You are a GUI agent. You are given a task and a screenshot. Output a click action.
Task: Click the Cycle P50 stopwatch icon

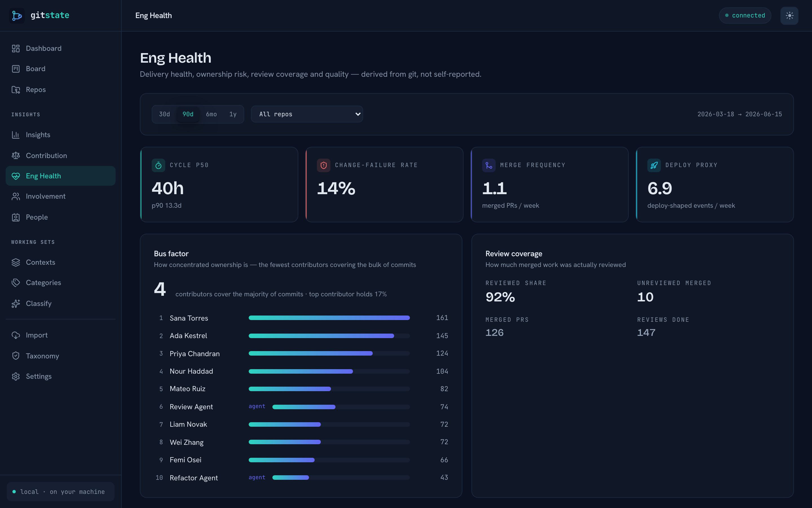pyautogui.click(x=158, y=165)
